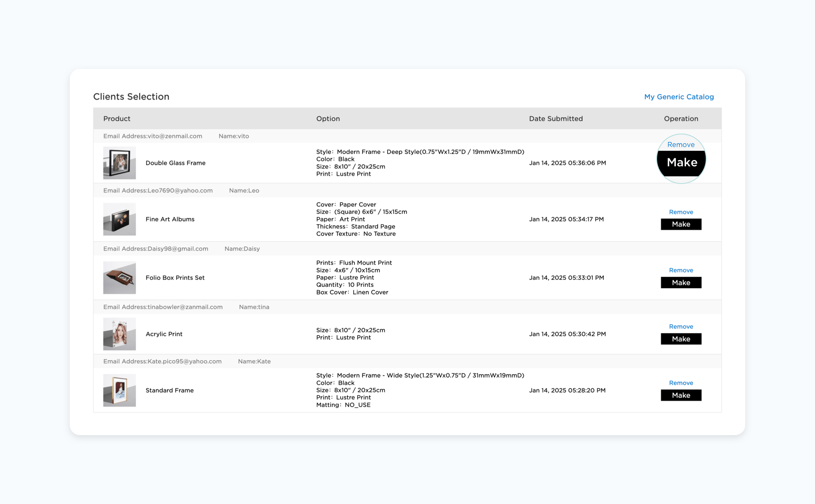Remove Leo's Fine Art Albums selection
Image resolution: width=815 pixels, height=504 pixels.
point(681,212)
